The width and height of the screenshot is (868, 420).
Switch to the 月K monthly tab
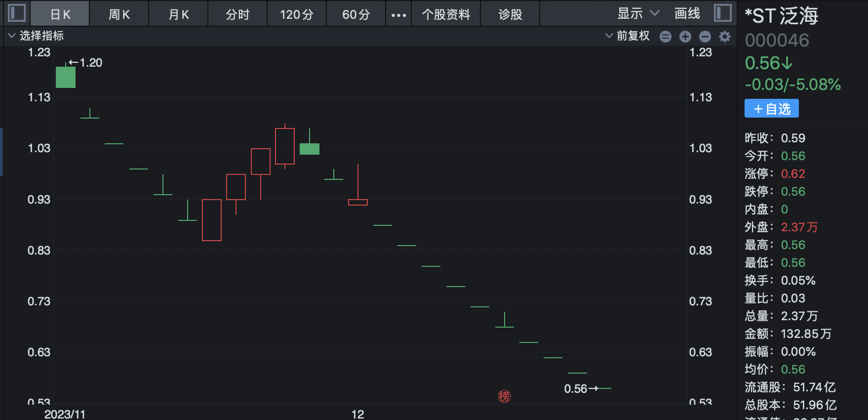(x=178, y=15)
